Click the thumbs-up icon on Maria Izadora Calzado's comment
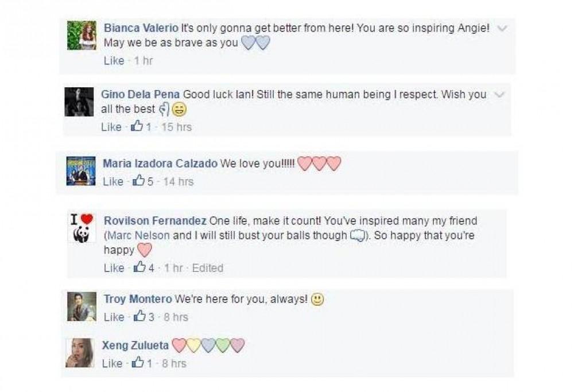This screenshot has height=392, width=574. (x=138, y=181)
